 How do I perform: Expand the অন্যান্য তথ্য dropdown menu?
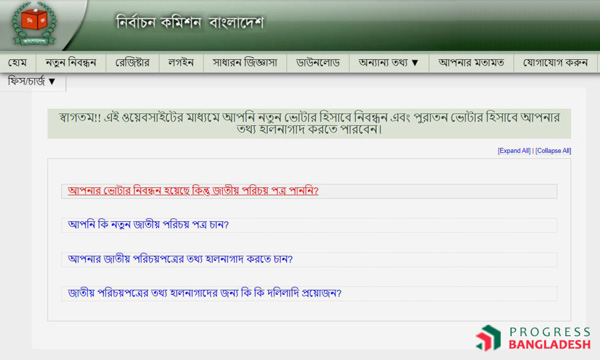click(x=389, y=62)
